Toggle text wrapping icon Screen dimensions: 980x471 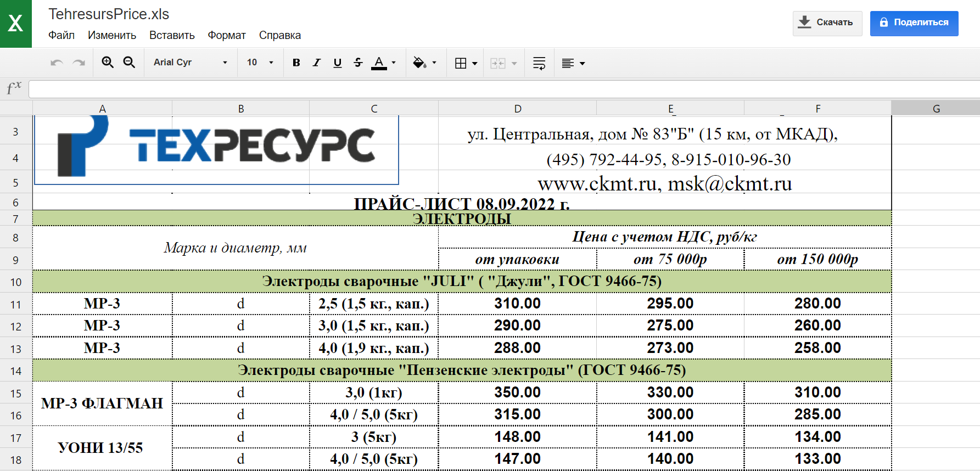(x=539, y=63)
